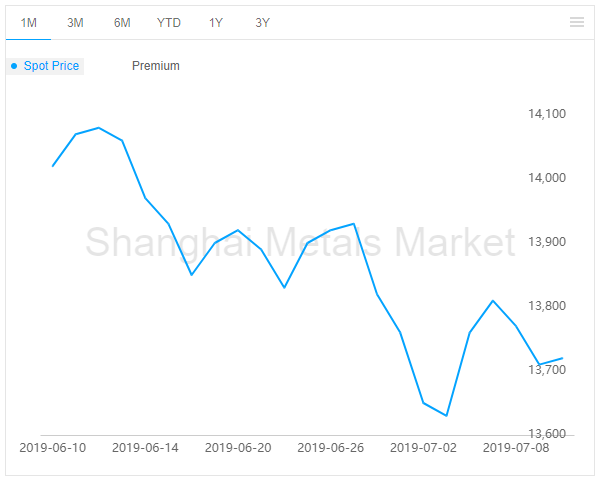This screenshot has width=602, height=482.
Task: Click the 2019-06-20 axis date label
Action: [238, 448]
